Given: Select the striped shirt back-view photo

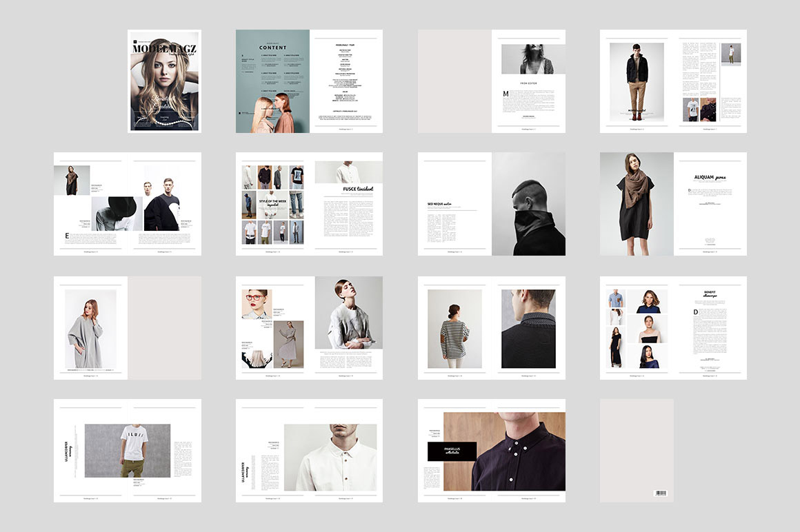Looking at the screenshot, I should point(454,328).
